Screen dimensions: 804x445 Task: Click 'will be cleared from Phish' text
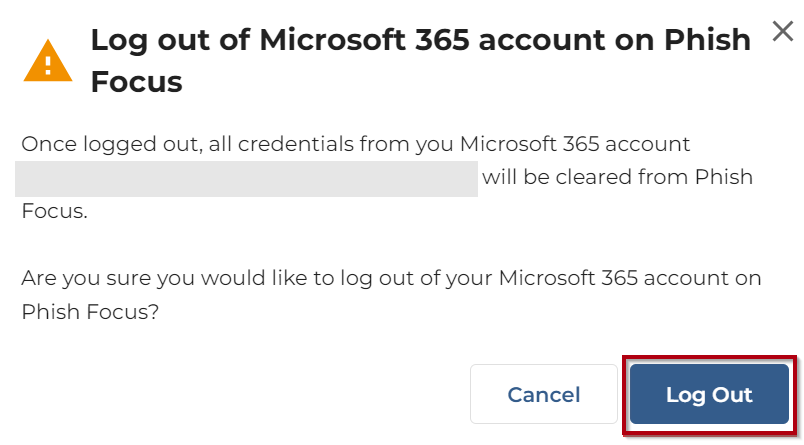click(x=617, y=178)
